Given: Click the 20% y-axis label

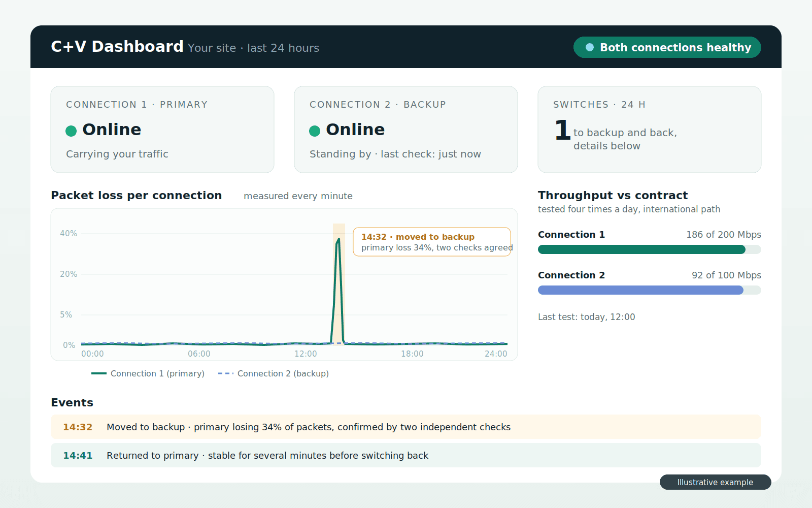Looking at the screenshot, I should coord(69,274).
